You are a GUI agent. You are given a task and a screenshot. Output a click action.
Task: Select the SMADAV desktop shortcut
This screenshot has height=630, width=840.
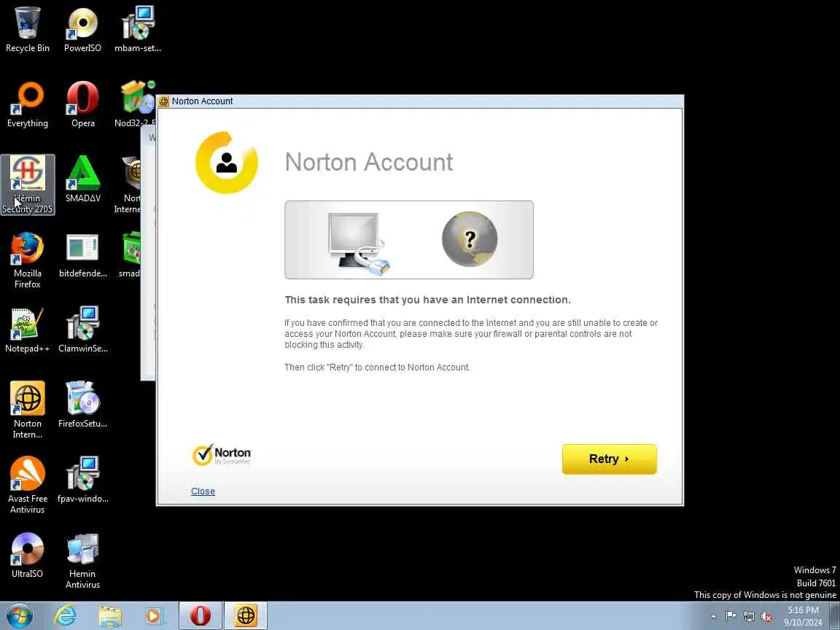pos(82,179)
